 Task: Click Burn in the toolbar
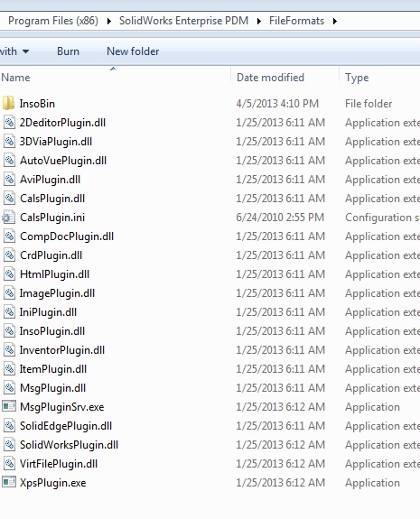[x=68, y=51]
